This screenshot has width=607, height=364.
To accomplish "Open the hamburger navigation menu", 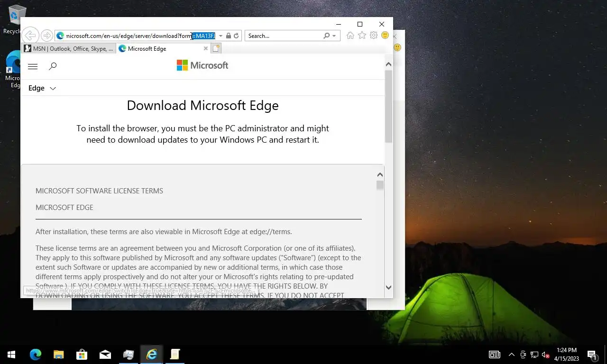I will 33,66.
